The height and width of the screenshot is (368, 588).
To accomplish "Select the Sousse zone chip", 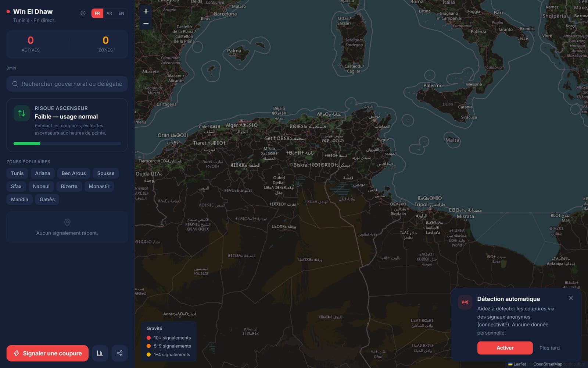I will click(x=106, y=173).
